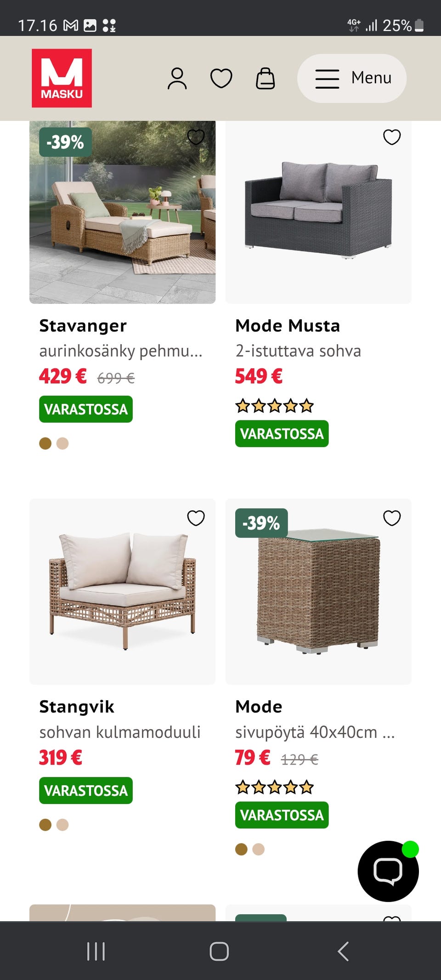The height and width of the screenshot is (980, 441).
Task: Open the favorites heart icon in the header
Action: click(x=221, y=78)
